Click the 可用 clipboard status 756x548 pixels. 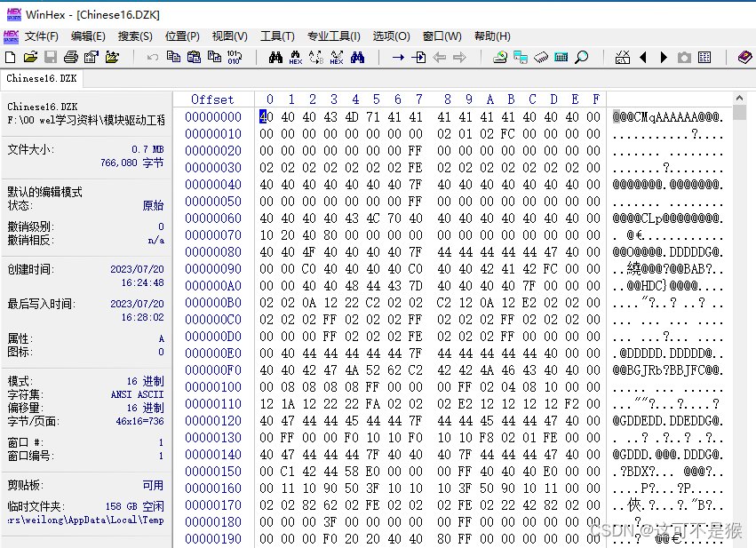click(154, 485)
